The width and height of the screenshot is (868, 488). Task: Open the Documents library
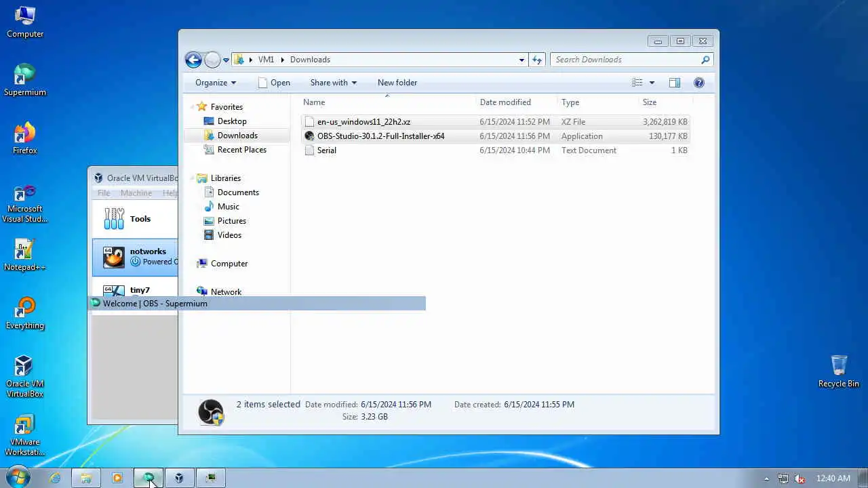tap(238, 192)
